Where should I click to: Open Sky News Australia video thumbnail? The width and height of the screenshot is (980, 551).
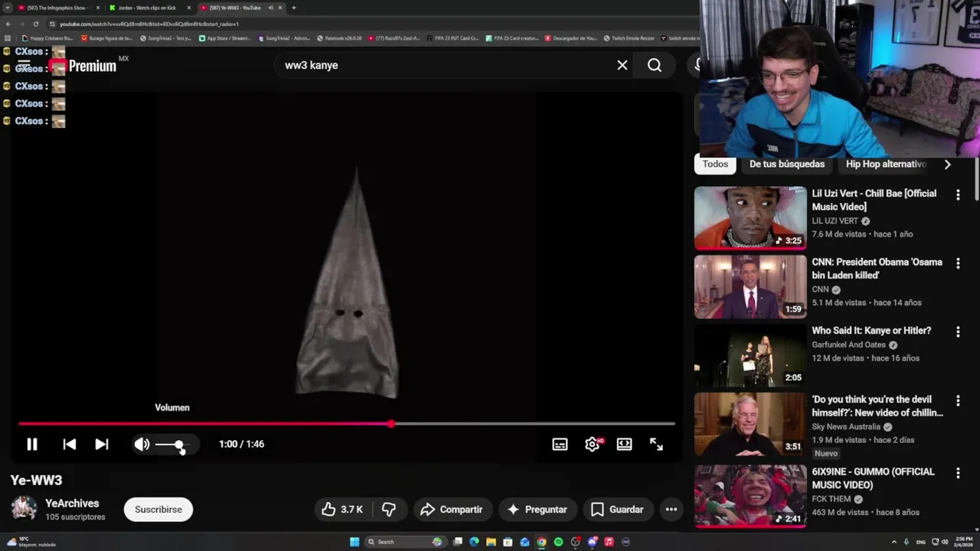[x=750, y=424]
